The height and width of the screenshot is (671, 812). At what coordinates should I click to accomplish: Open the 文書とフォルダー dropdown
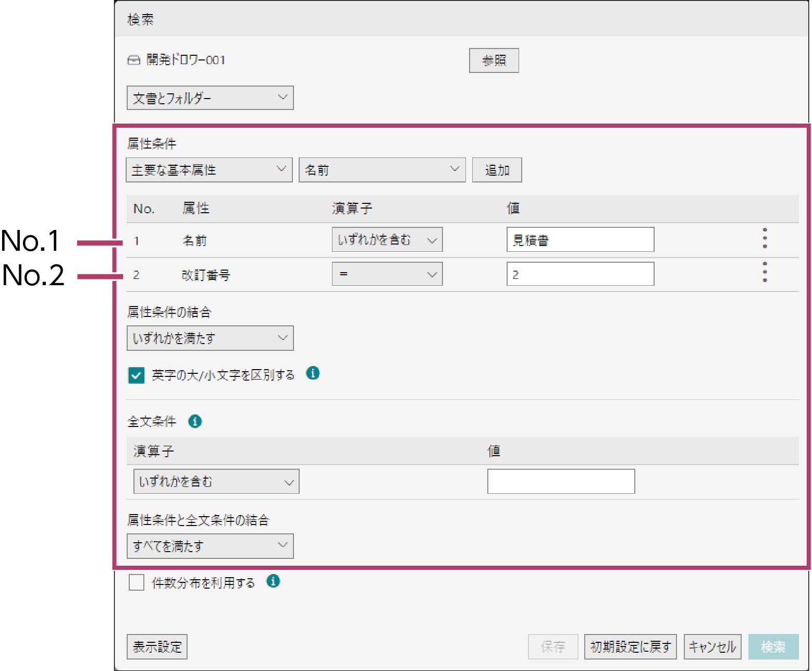(210, 98)
